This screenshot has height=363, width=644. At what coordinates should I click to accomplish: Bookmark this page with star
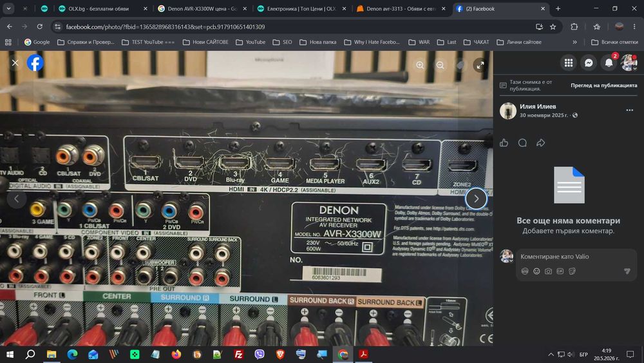coord(553,26)
